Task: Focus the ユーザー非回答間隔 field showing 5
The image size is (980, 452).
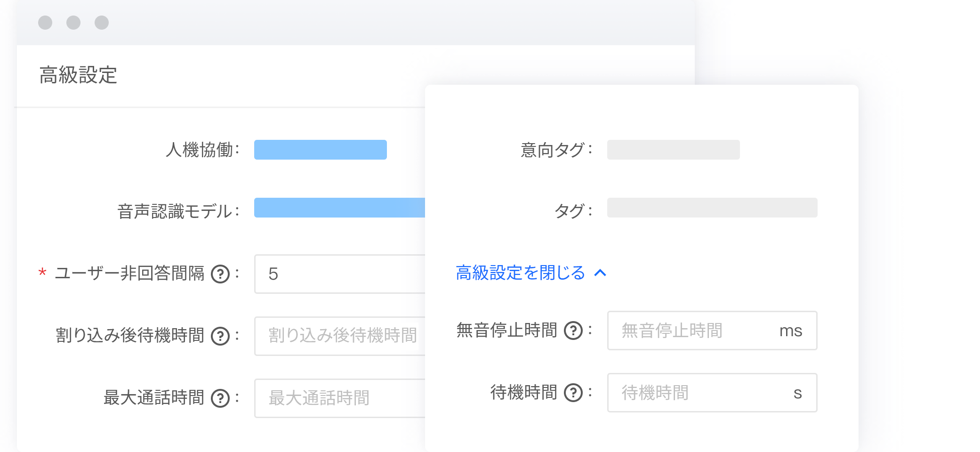Action: coord(340,274)
